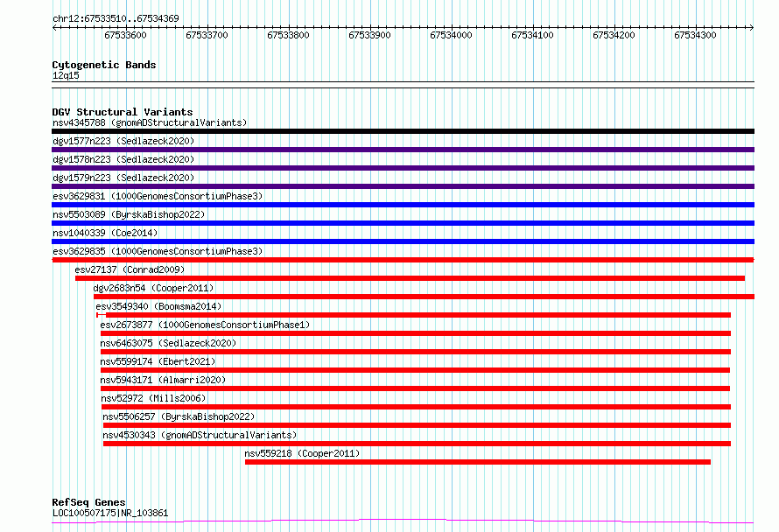Click the nsv559218 (Cooper2011) label
Viewport: 779px width, 532px height.
pos(302,453)
